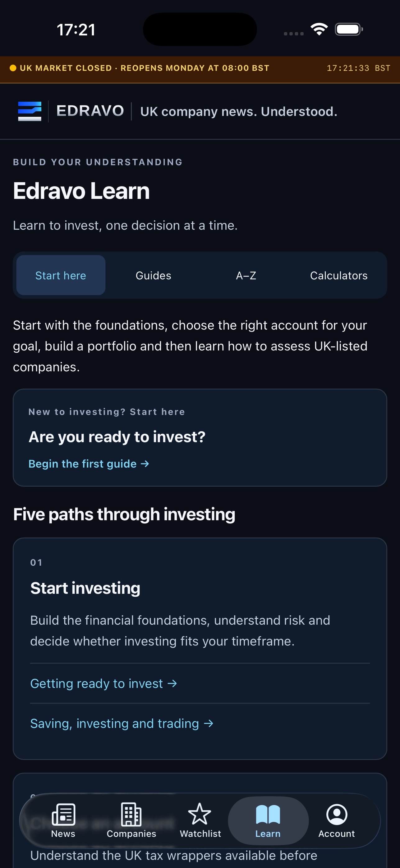Open the Are you ready to invest card

200,437
